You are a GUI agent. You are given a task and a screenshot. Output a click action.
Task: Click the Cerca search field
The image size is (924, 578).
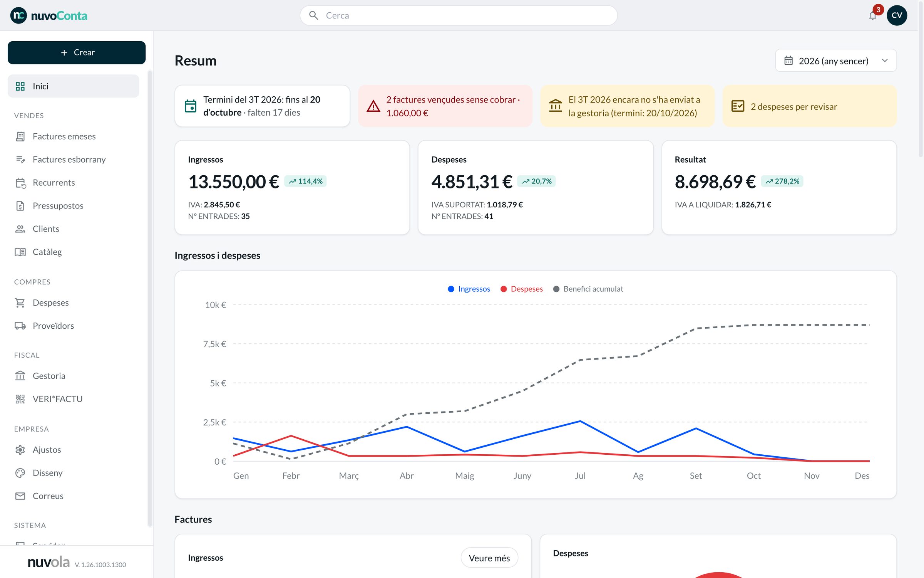(459, 15)
